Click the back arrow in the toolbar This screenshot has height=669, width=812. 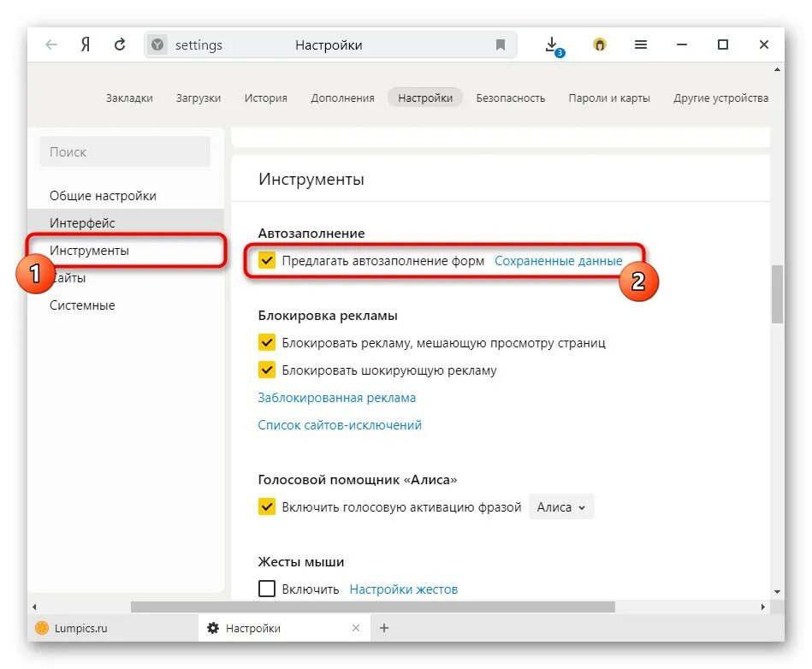tap(51, 45)
